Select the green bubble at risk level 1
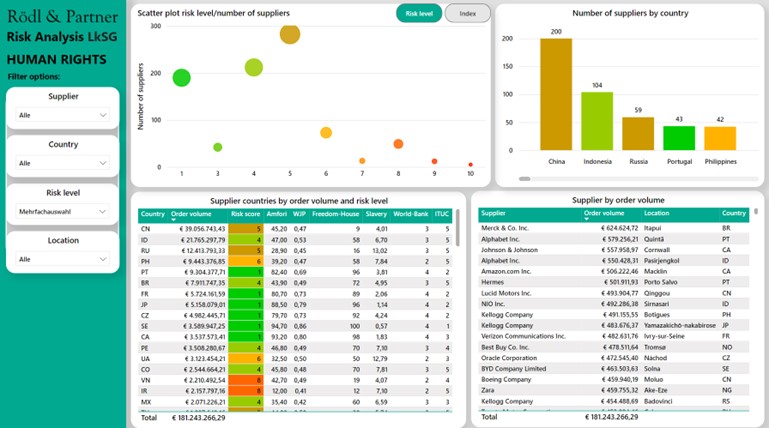Image resolution: width=769 pixels, height=428 pixels. 181,77
